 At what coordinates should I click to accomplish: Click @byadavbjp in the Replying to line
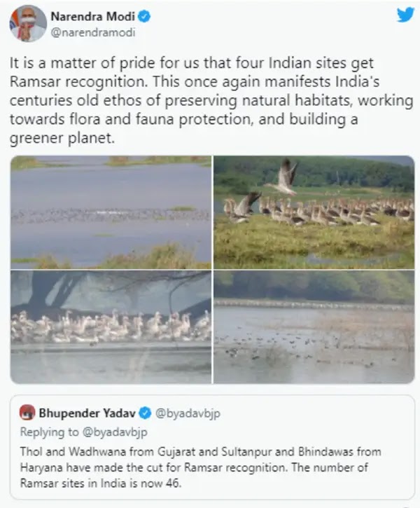[115, 432]
